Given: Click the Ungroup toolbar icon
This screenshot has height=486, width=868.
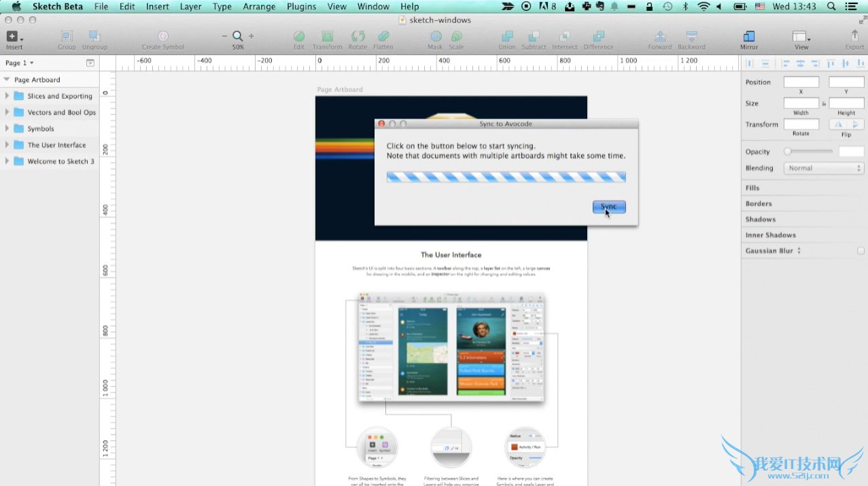Looking at the screenshot, I should tap(94, 36).
